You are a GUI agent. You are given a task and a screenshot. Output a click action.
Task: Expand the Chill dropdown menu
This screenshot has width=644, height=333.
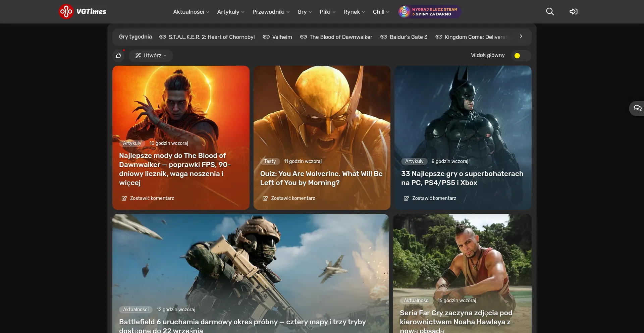pyautogui.click(x=381, y=12)
